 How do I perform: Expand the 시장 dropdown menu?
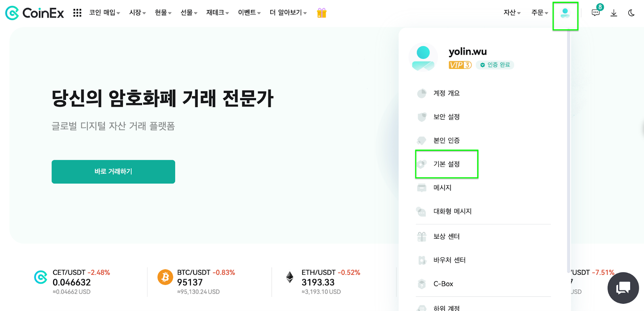tap(136, 12)
